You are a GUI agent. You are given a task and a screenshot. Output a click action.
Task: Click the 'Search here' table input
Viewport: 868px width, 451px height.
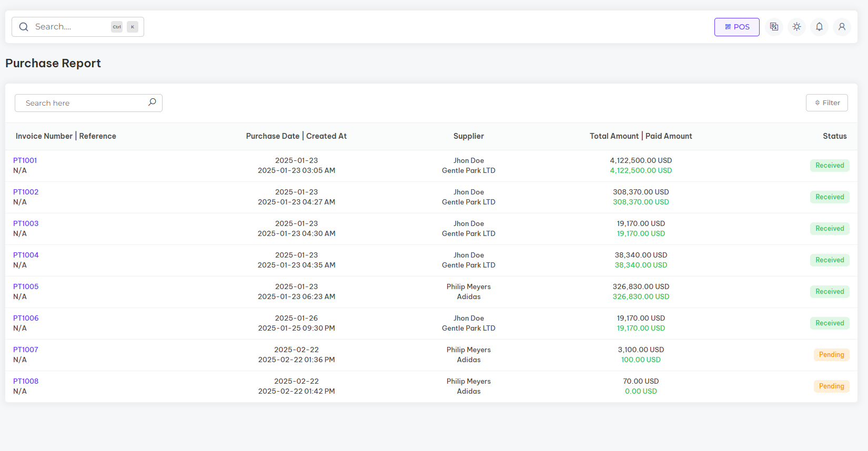[84, 103]
